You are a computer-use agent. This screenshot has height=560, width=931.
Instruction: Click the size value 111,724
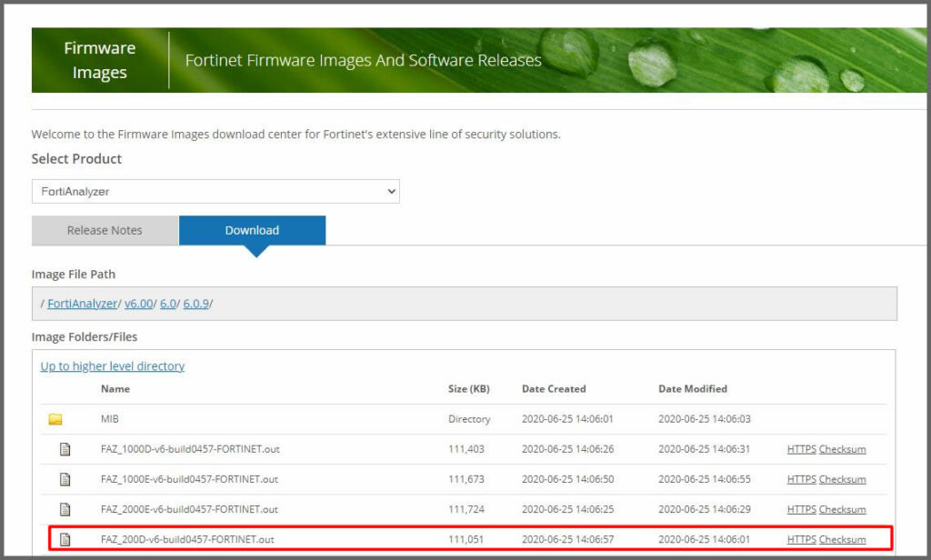pos(466,509)
